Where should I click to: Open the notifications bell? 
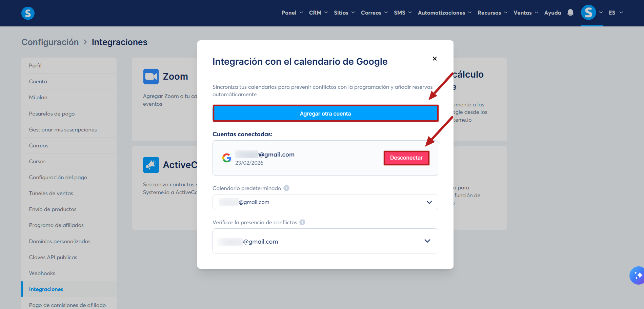[x=570, y=13]
